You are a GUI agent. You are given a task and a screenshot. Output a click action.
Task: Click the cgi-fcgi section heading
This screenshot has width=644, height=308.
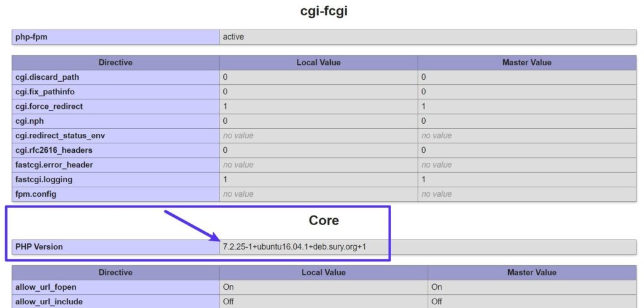coord(324,11)
